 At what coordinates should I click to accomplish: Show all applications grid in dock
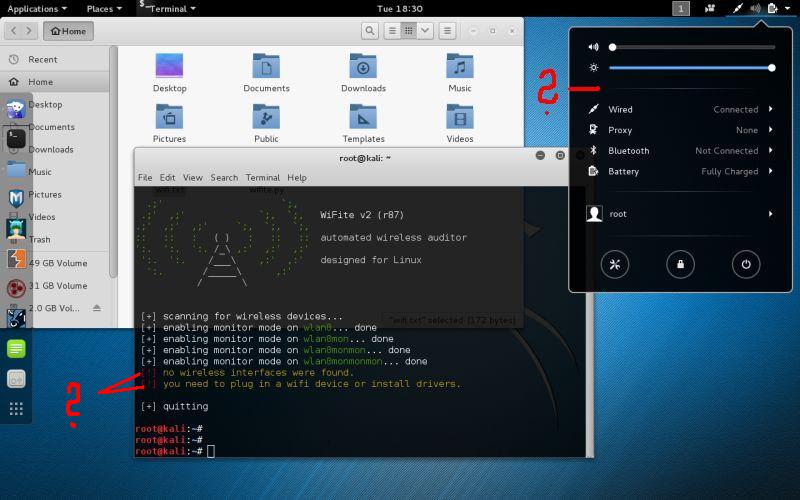[x=16, y=408]
